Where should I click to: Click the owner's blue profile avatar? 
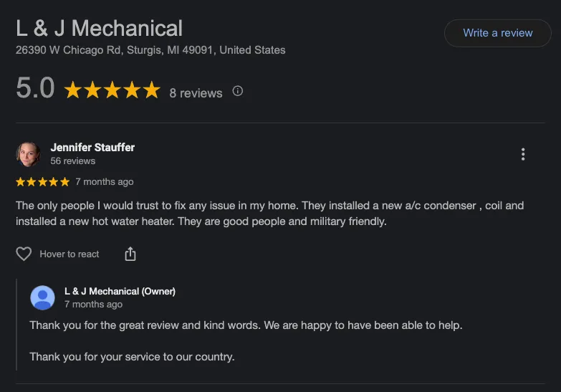click(x=42, y=297)
